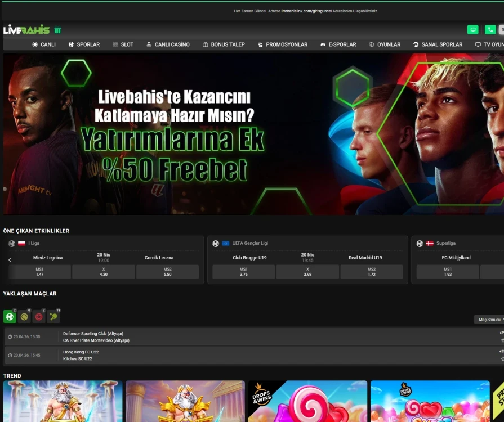Open the E-SPORLAR menu item

point(338,44)
